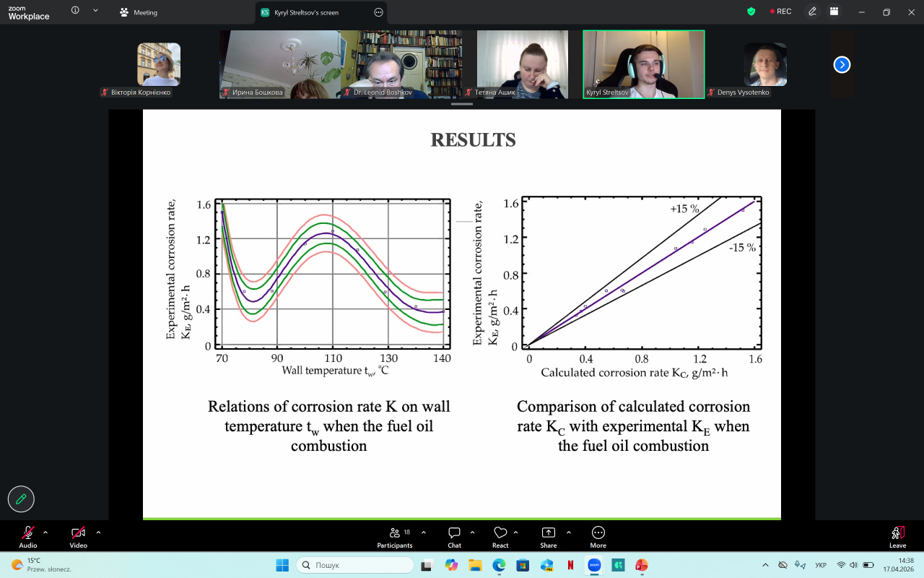This screenshot has width=924, height=578.
Task: Open the Participants panel
Action: click(395, 535)
